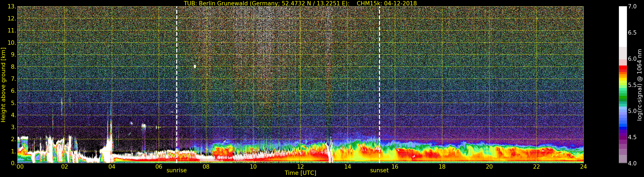Click the 7.0 tick on the colorbar

point(632,6)
